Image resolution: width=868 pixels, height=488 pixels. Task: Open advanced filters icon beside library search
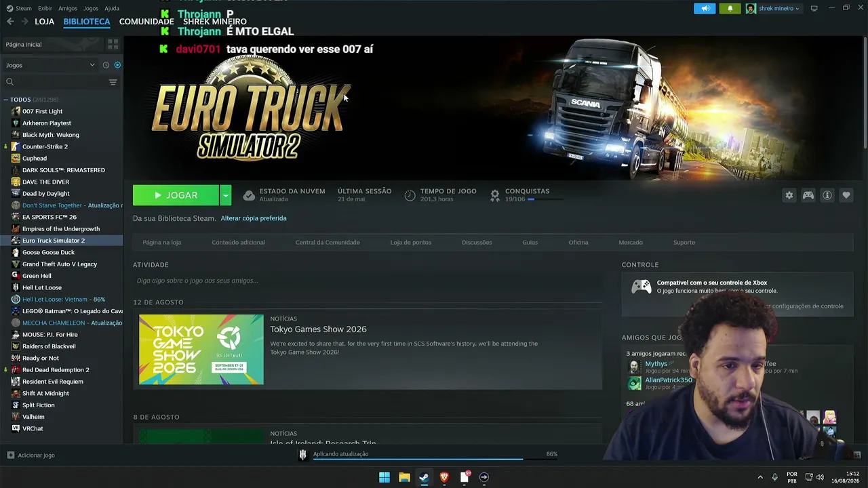[113, 82]
